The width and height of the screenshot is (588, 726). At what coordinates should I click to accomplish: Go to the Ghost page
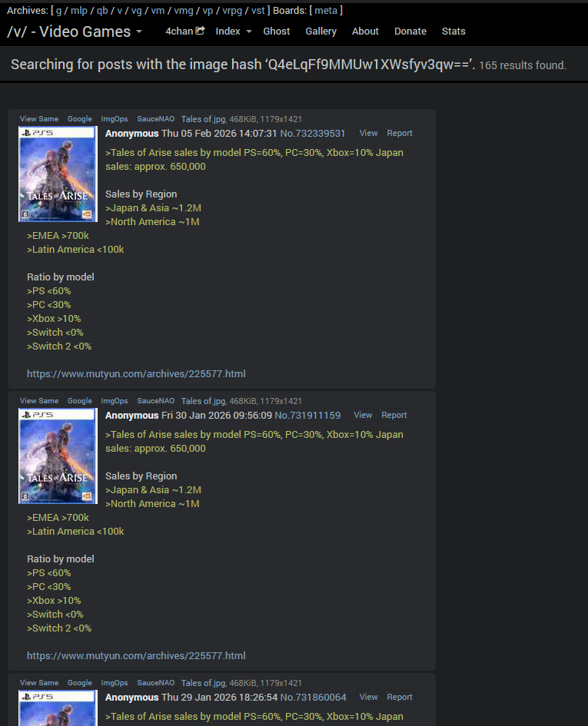tap(277, 31)
